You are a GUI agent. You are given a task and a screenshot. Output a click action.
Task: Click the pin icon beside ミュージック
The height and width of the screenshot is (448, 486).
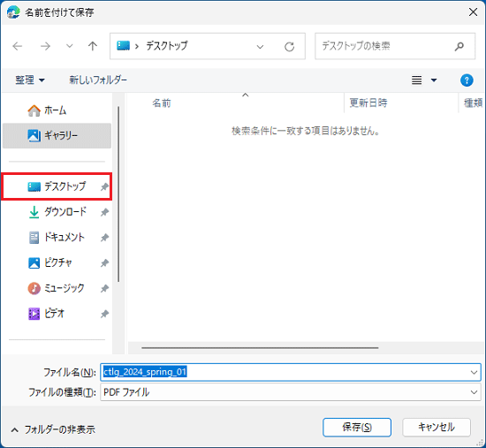104,289
